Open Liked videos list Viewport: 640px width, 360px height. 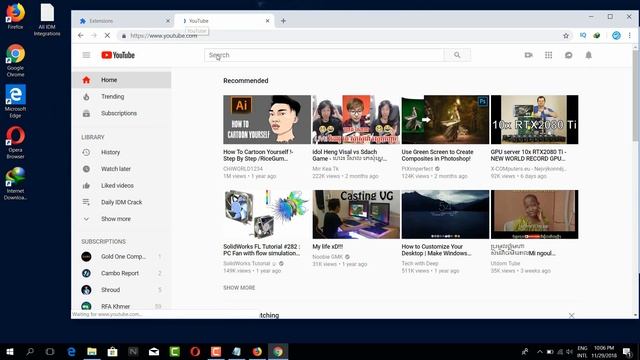pos(122,186)
